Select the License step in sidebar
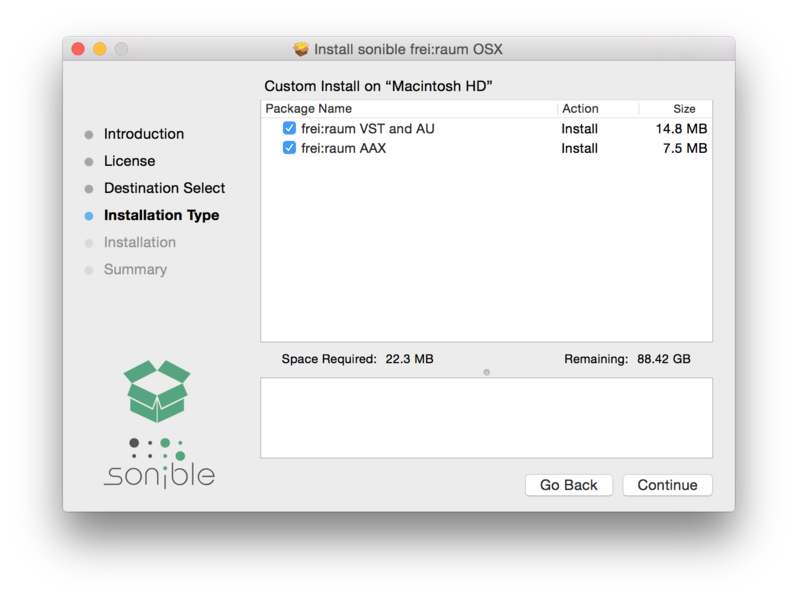800x593 pixels. click(130, 161)
